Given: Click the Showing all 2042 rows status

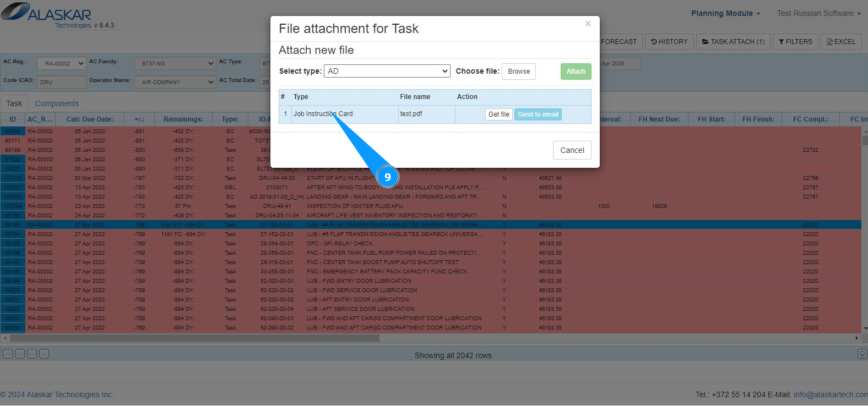Looking at the screenshot, I should [453, 355].
